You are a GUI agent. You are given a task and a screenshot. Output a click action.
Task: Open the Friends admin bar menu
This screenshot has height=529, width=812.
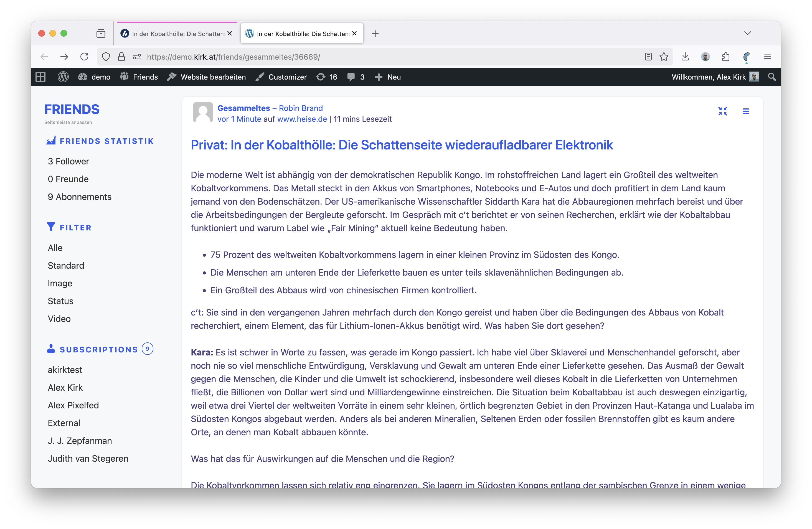138,77
